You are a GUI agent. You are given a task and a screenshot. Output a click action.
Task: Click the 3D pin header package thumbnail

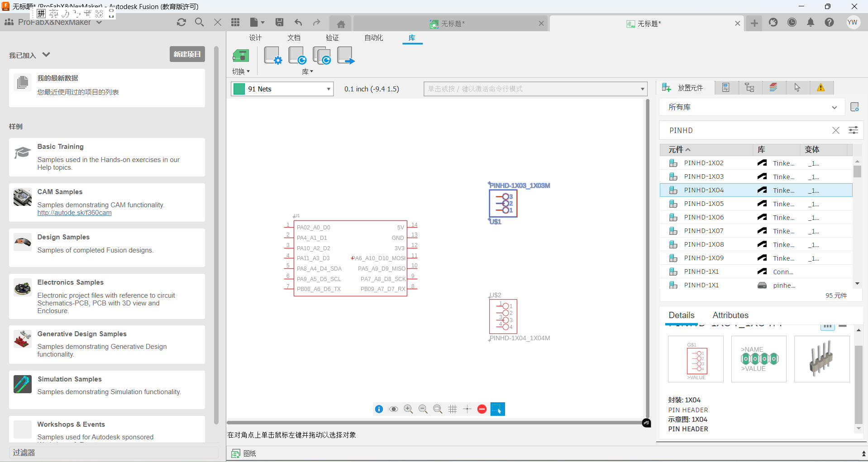[x=822, y=359]
